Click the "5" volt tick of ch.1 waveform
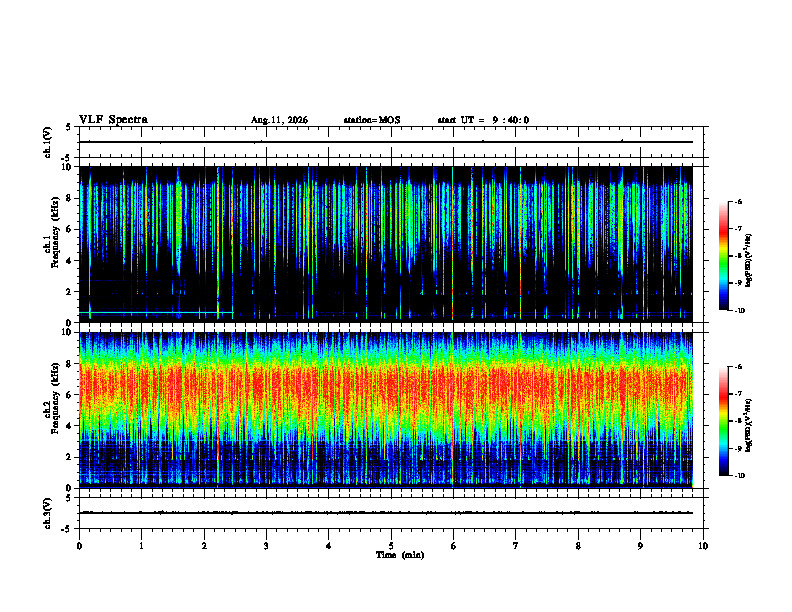Screen dimensions: 792x612 [69, 127]
